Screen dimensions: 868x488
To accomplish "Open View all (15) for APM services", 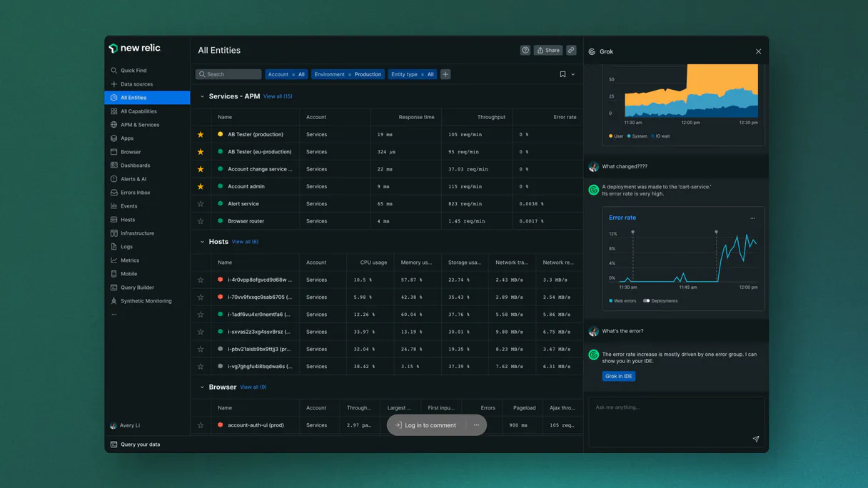I will (x=277, y=96).
